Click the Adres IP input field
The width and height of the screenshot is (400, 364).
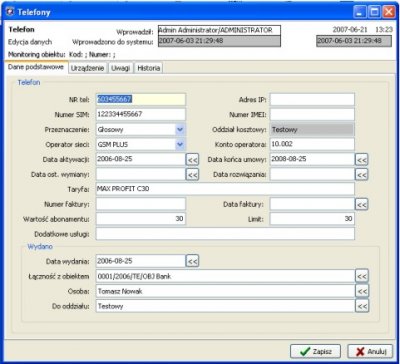pos(312,99)
